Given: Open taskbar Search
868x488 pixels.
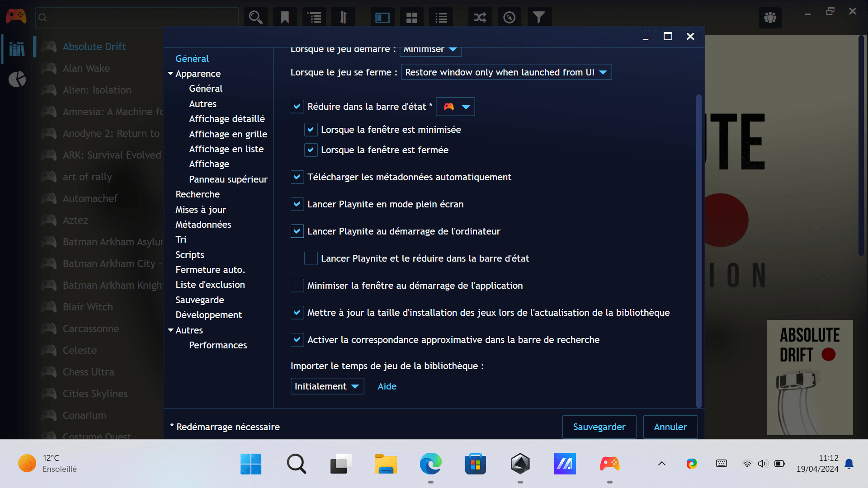Looking at the screenshot, I should point(296,464).
